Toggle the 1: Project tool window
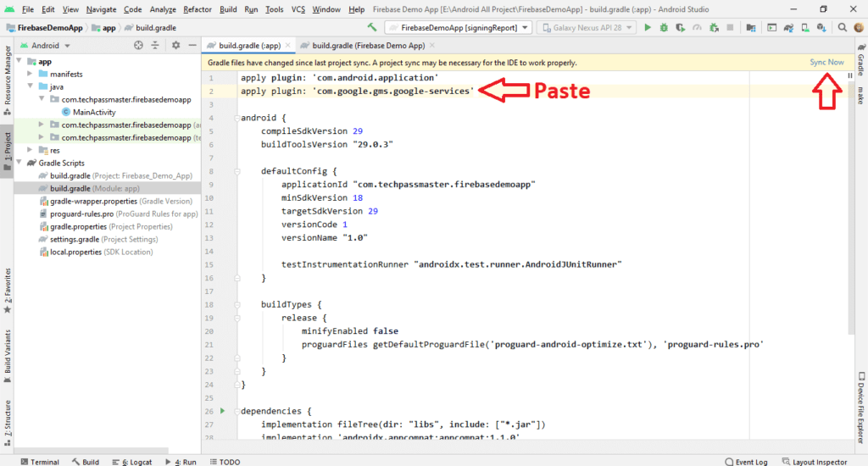This screenshot has width=868, height=466. pyautogui.click(x=7, y=152)
